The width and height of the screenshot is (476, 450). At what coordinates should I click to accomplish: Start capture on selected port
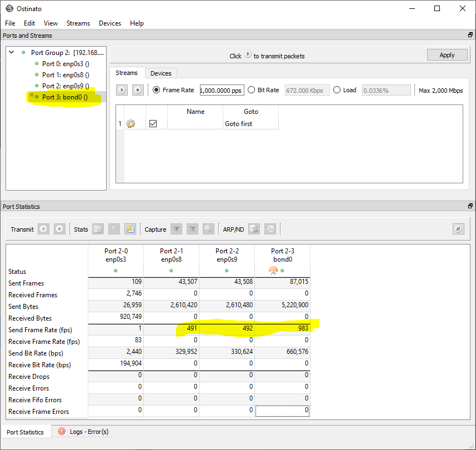176,229
